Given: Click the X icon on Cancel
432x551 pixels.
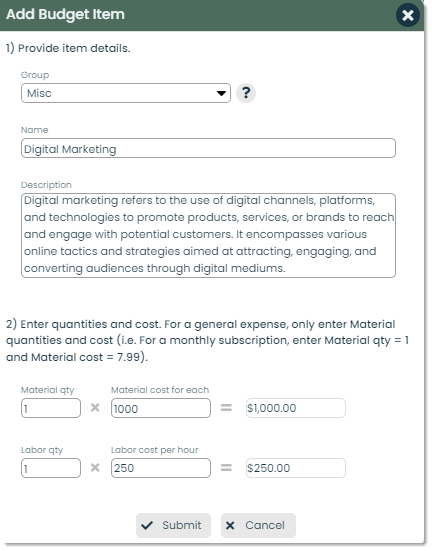Looking at the screenshot, I should [x=230, y=525].
